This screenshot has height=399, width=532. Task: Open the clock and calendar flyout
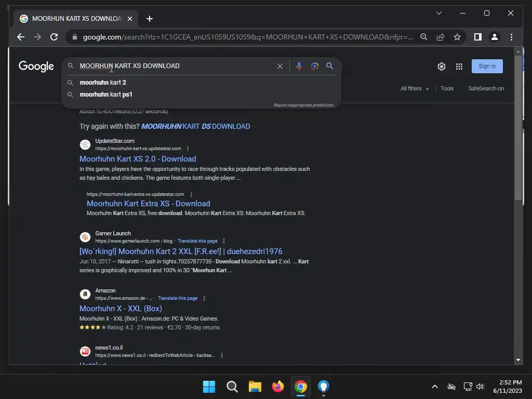pos(508,387)
